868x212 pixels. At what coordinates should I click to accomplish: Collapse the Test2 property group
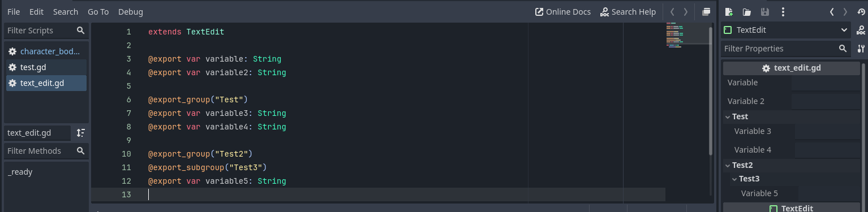[728, 165]
